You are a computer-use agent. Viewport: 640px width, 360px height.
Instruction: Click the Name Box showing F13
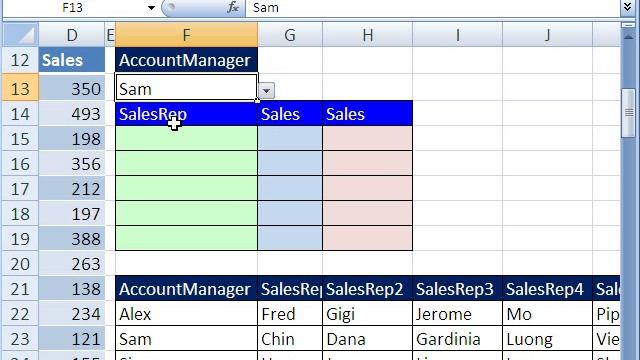(73, 8)
